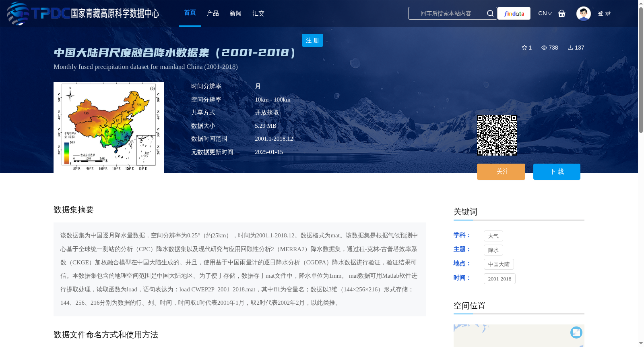Click the 2001.1-2018.12 time range value

point(274,139)
